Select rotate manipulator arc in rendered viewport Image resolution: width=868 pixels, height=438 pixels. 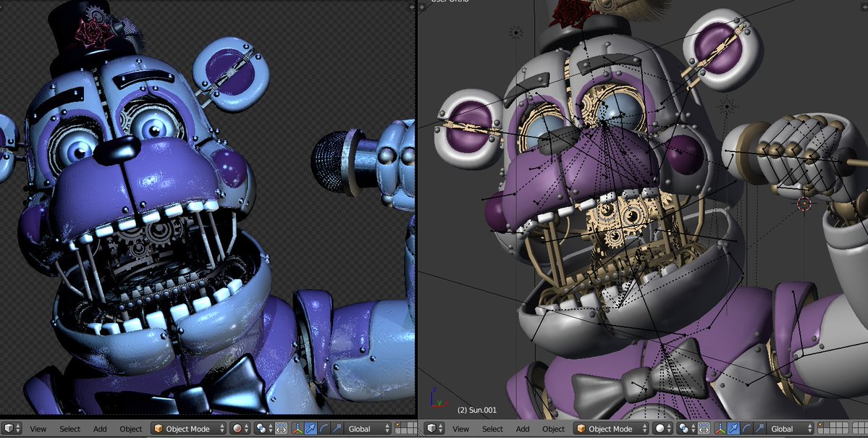324,429
